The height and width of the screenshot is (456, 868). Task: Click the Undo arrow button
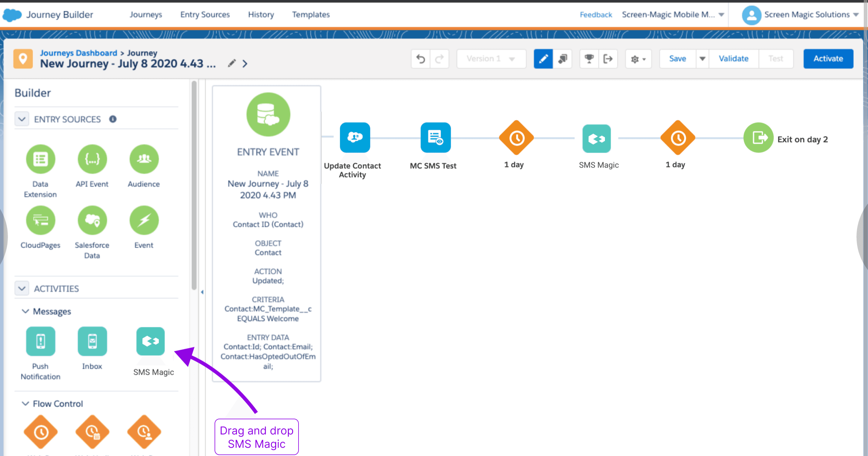421,59
